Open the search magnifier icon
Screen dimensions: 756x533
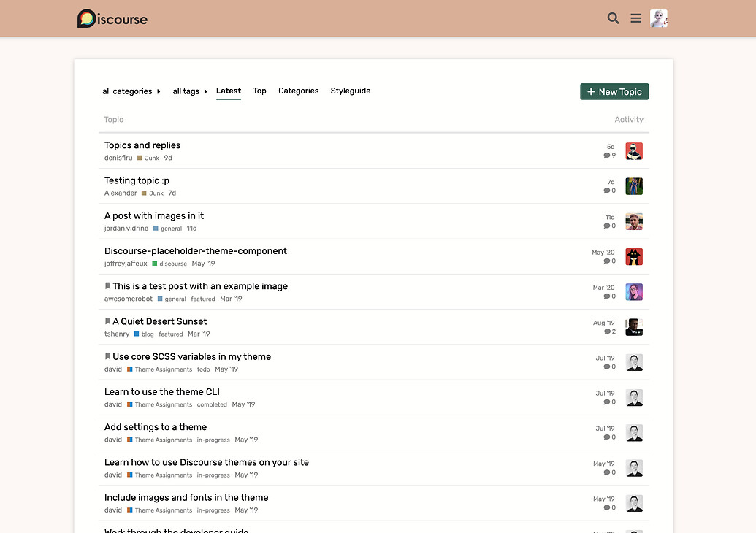coord(613,18)
